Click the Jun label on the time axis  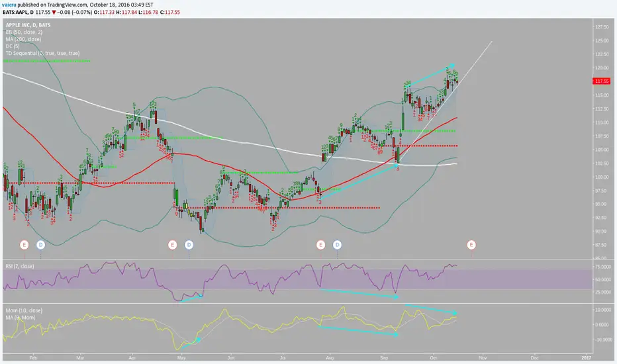pyautogui.click(x=231, y=357)
